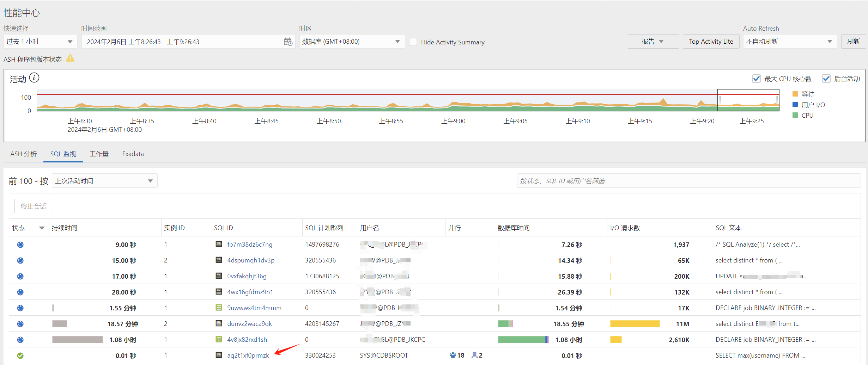Click the parallel servers icon showing 18
Viewport: 868px width, 365px height.
click(453, 355)
